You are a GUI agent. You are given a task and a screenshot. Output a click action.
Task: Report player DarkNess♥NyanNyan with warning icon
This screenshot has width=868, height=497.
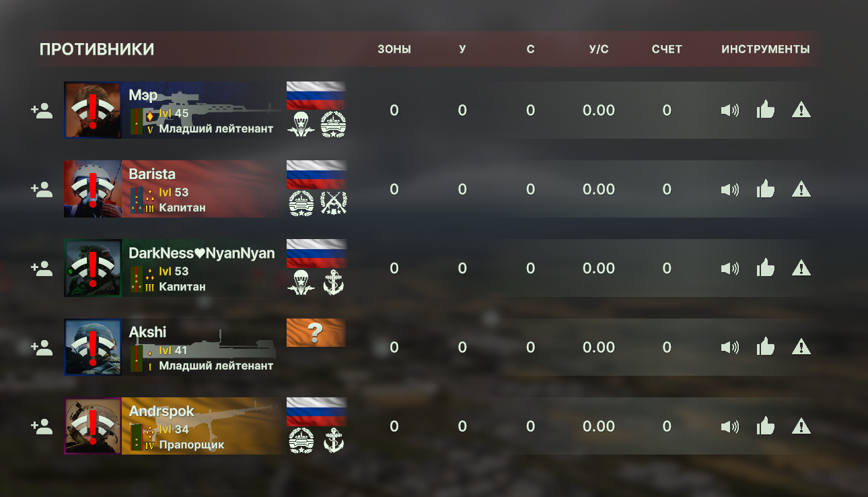tap(801, 267)
